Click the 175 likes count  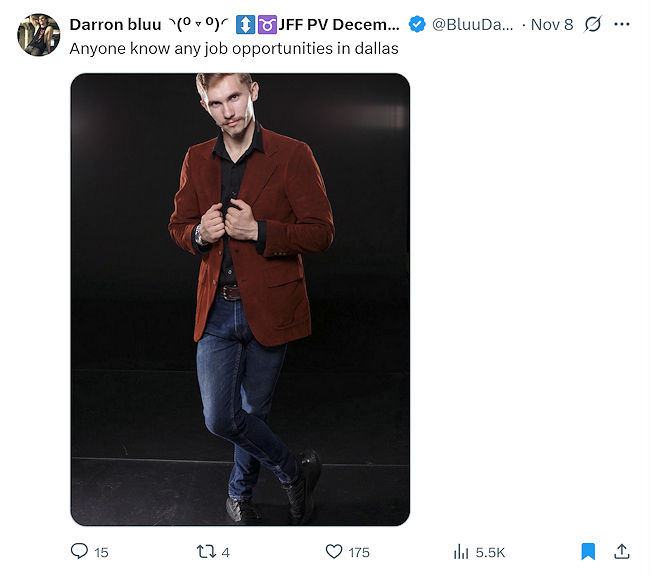(x=359, y=552)
